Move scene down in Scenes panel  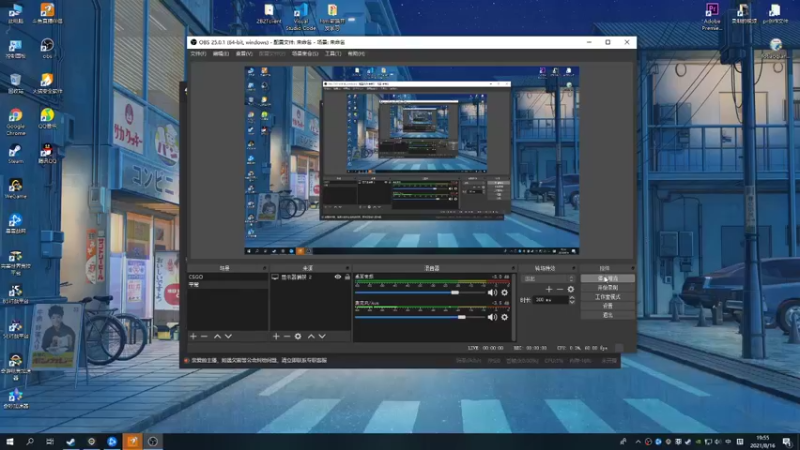tap(229, 336)
